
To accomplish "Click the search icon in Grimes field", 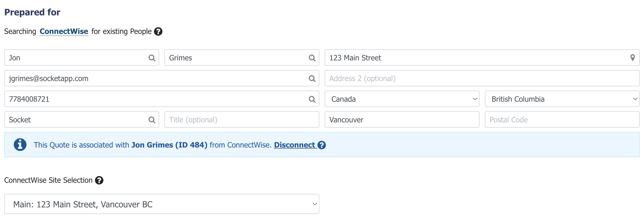I will [312, 58].
